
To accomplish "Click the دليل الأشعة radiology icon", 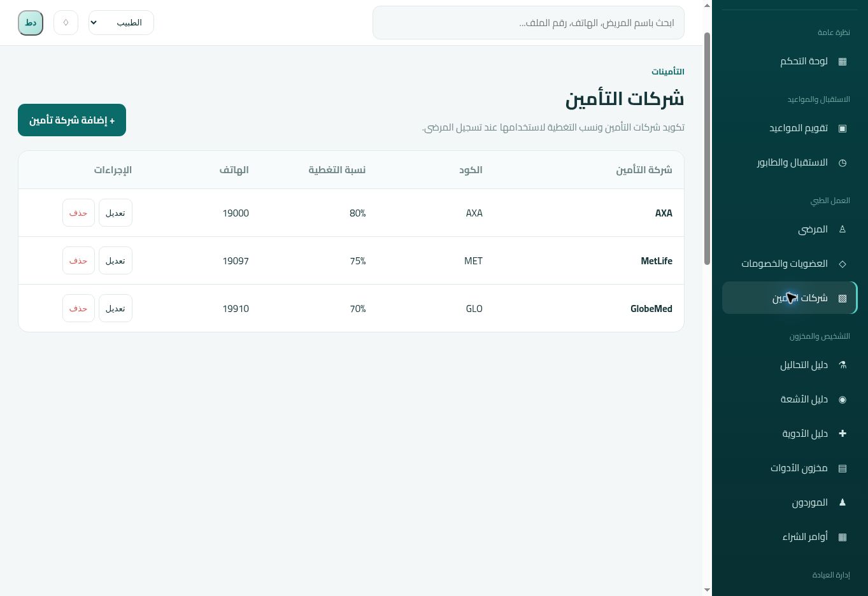I will [843, 399].
